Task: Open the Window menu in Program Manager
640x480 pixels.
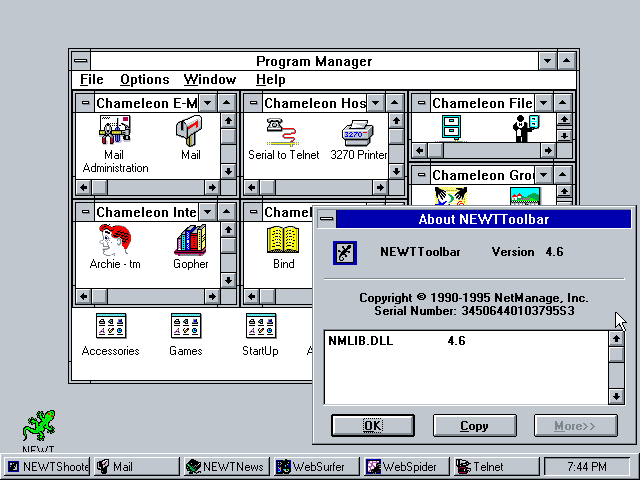Action: (210, 79)
